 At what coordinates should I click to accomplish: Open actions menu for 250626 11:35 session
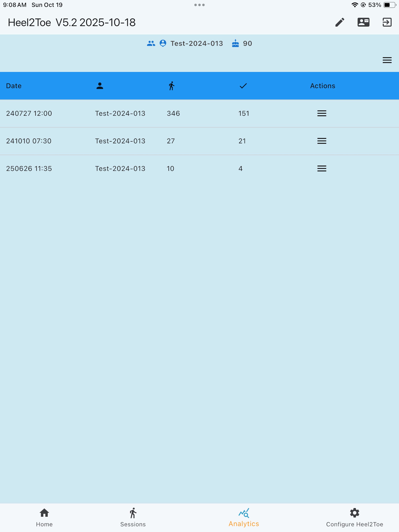coord(322,169)
